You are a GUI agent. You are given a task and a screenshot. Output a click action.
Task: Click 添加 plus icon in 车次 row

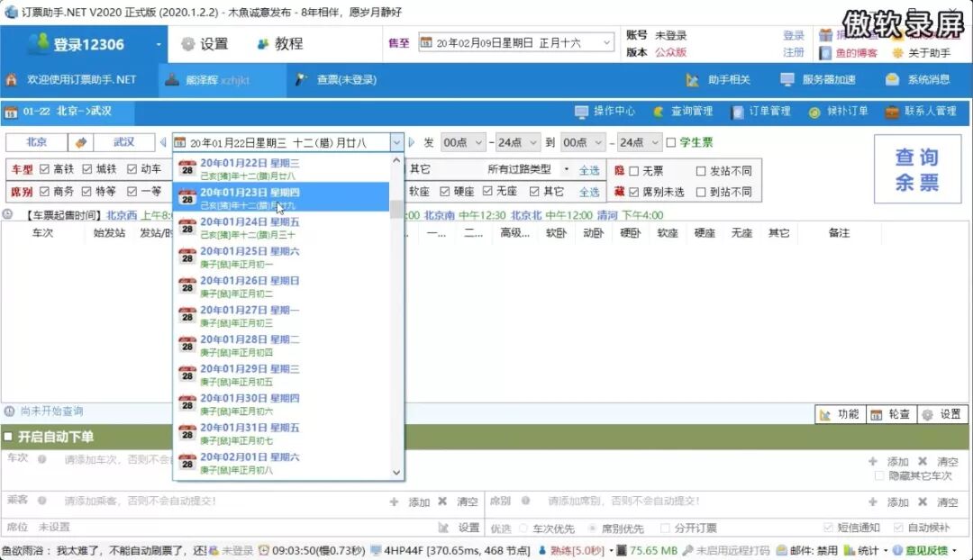pos(873,461)
